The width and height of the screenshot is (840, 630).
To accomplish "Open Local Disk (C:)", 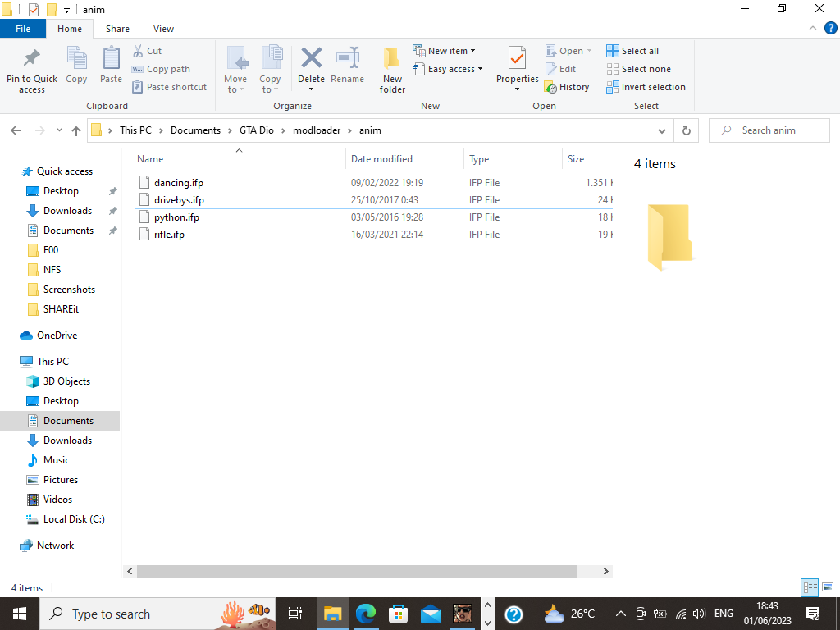I will tap(74, 519).
